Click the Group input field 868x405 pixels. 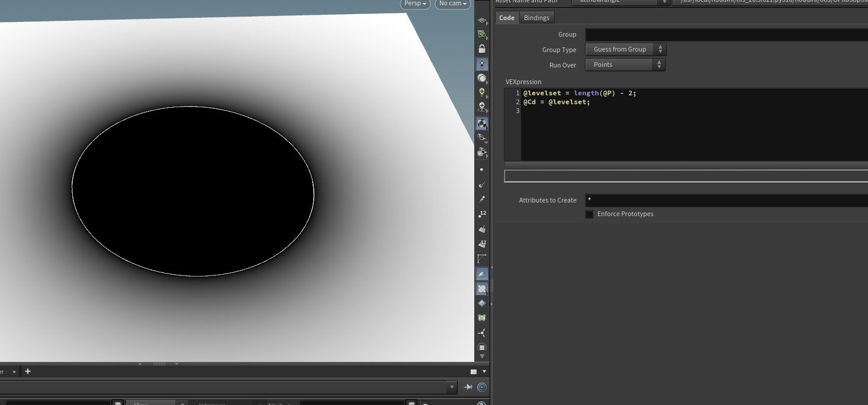[x=726, y=35]
